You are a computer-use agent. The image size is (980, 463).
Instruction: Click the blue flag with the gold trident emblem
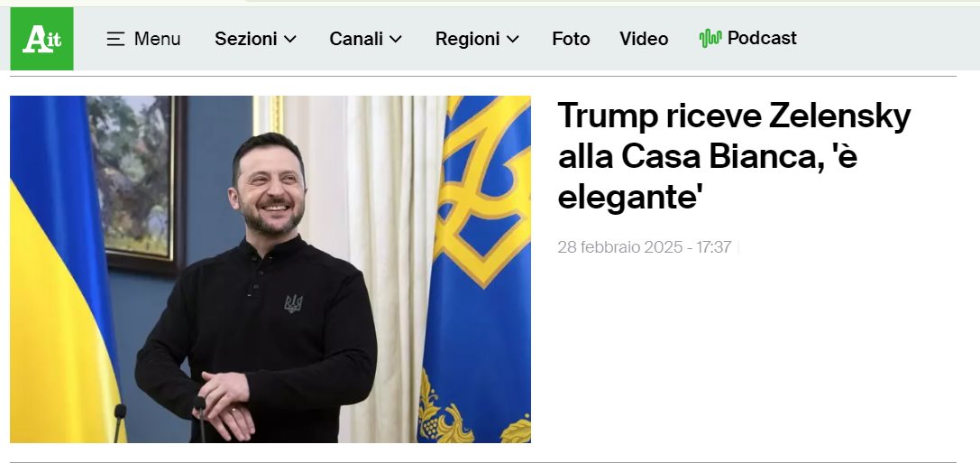pyautogui.click(x=476, y=269)
